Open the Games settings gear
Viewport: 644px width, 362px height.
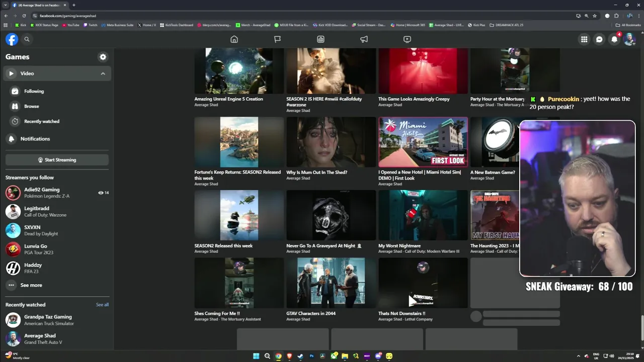(103, 57)
